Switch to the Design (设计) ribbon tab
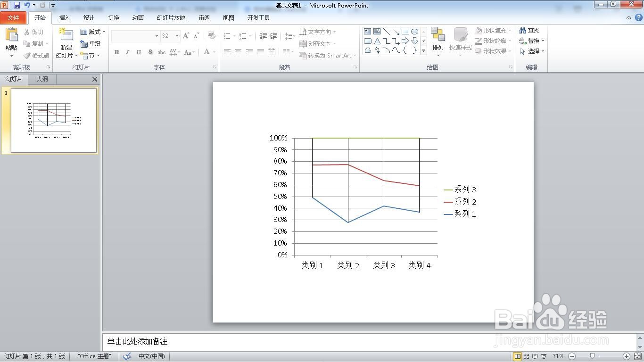644x362 pixels. pyautogui.click(x=89, y=18)
